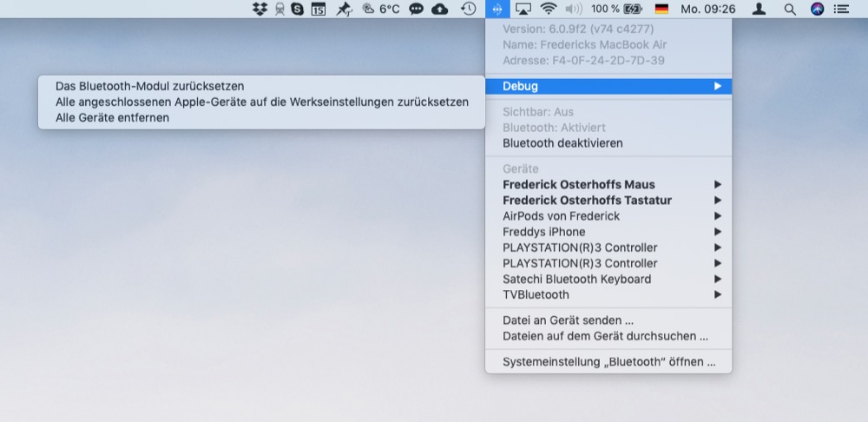Open Systemeinstellung „Bluetooth“ öffnen
Image resolution: width=868 pixels, height=422 pixels.
click(608, 362)
